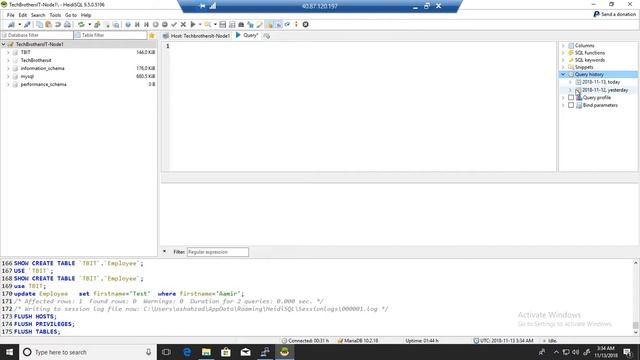Expand the TBIT database node

(8, 52)
